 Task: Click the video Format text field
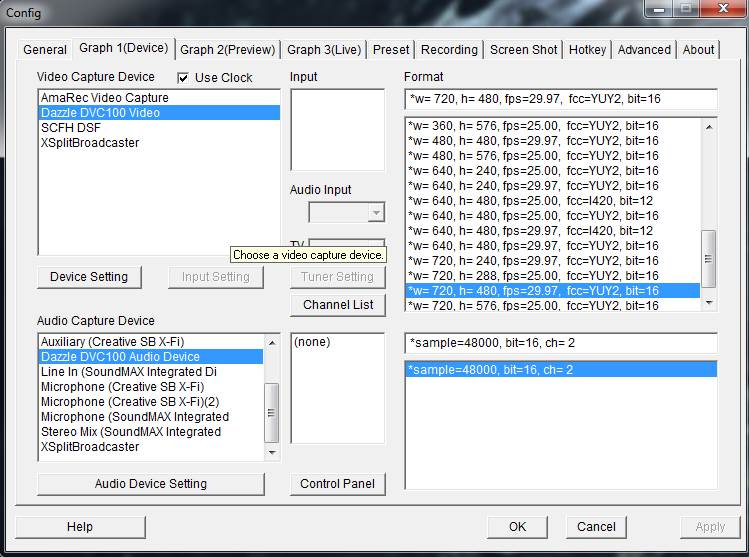[560, 99]
